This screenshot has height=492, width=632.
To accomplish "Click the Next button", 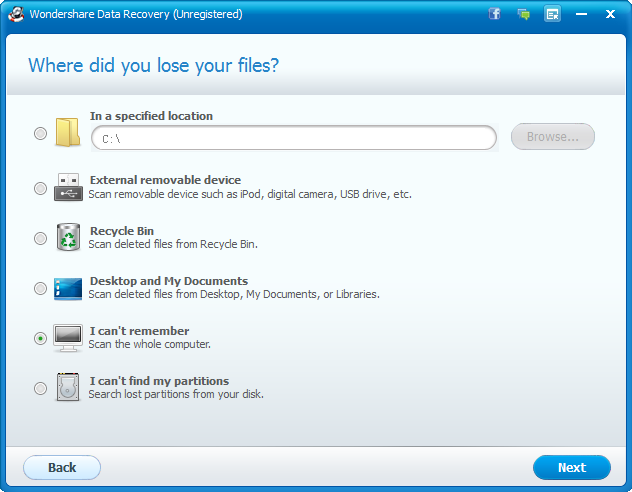I will click(x=571, y=467).
